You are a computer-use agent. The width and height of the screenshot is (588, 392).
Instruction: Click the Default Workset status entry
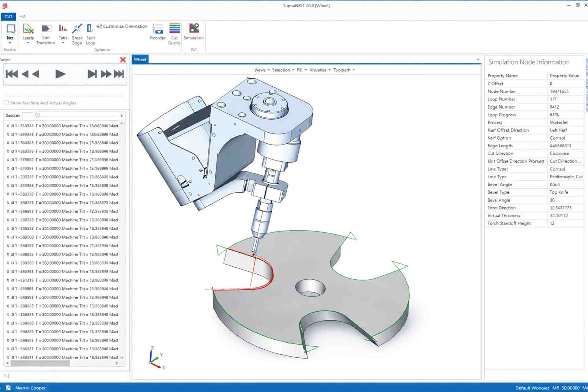tap(532, 388)
